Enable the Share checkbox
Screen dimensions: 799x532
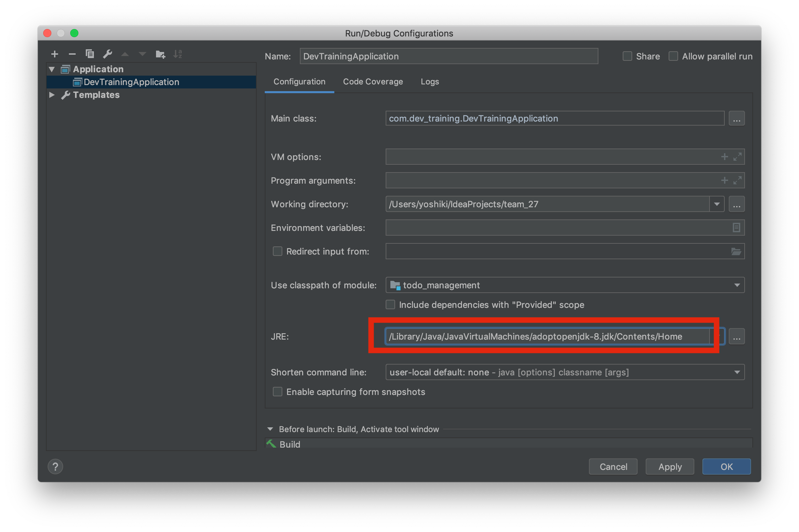pyautogui.click(x=627, y=56)
